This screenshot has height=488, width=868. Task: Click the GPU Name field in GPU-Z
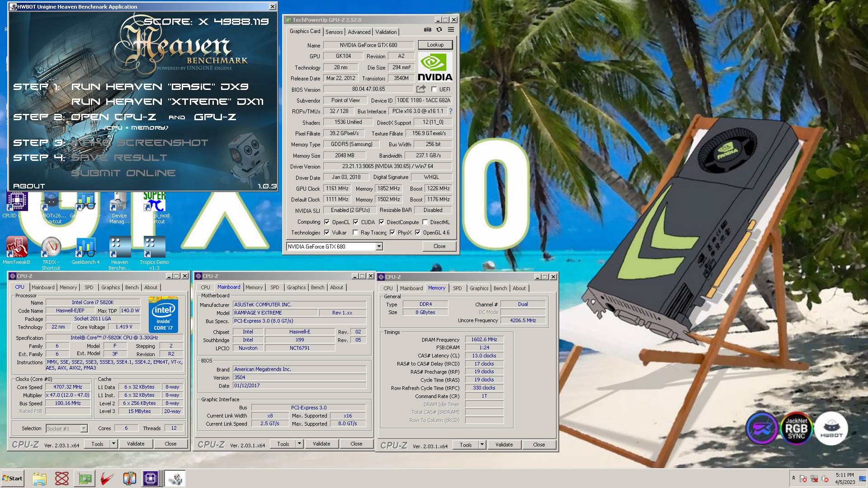[x=368, y=45]
